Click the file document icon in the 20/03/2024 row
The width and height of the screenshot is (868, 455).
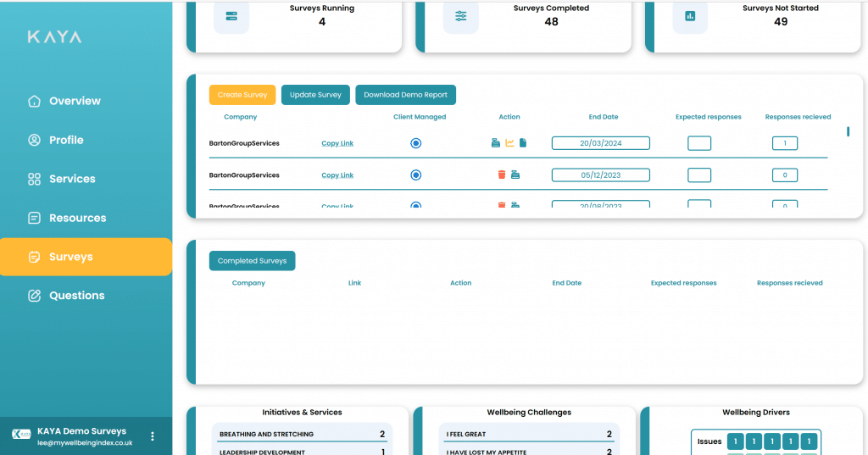click(522, 143)
